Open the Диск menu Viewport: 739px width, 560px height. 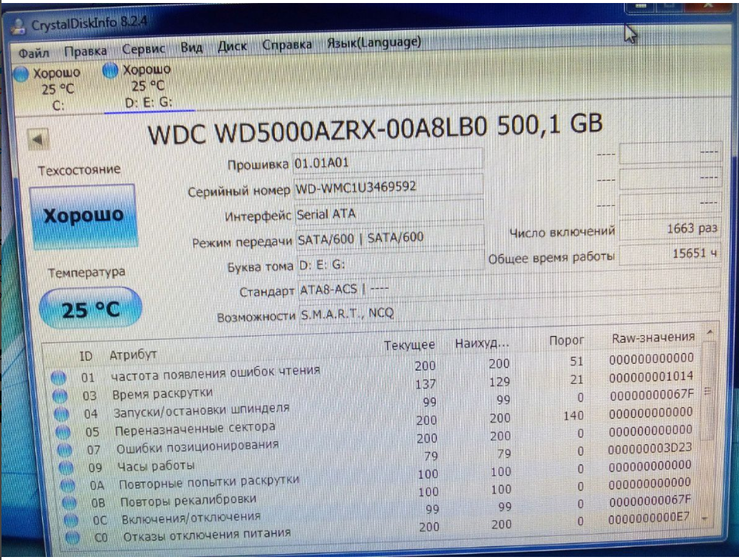(x=232, y=46)
